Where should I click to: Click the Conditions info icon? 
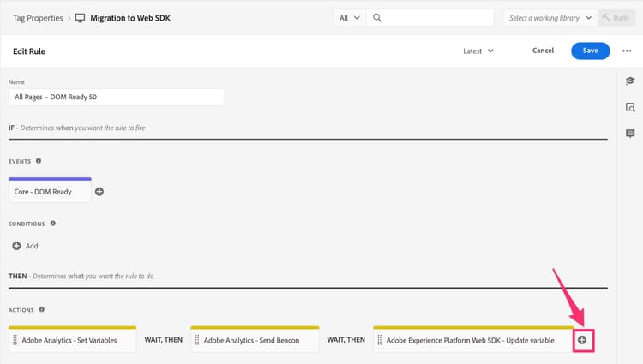pos(53,224)
